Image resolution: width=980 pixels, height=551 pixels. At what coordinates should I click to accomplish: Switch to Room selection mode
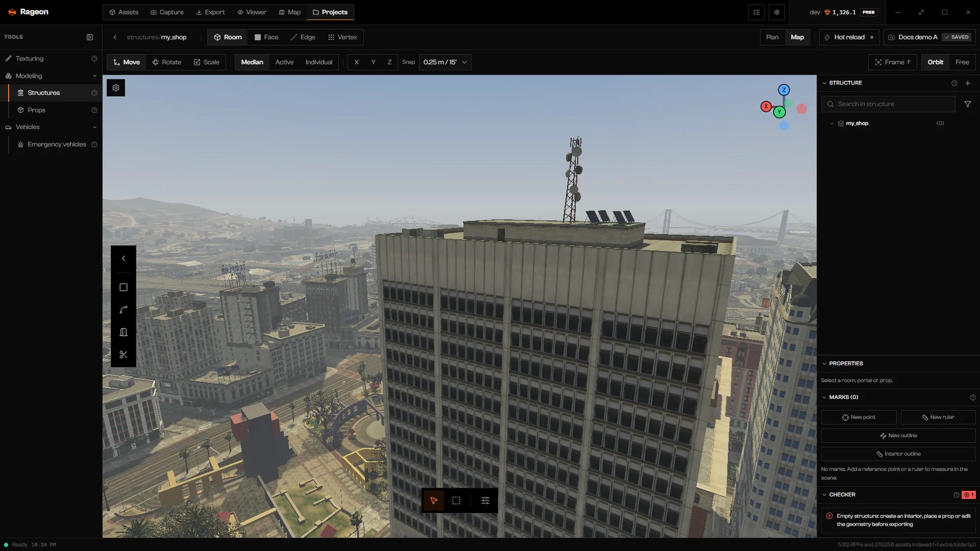click(x=228, y=37)
